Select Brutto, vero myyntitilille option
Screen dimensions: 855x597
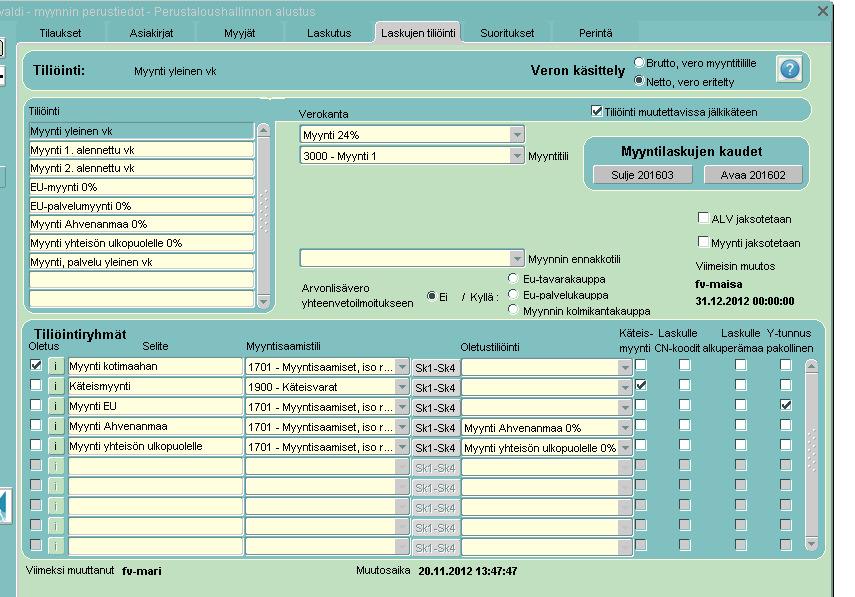pos(639,63)
